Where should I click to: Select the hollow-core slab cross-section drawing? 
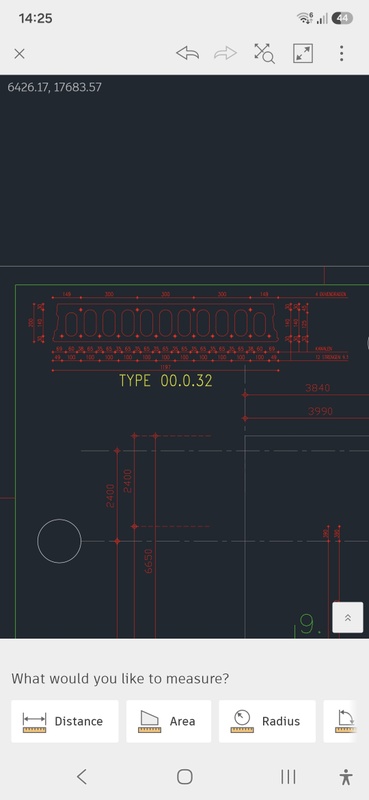click(x=166, y=322)
